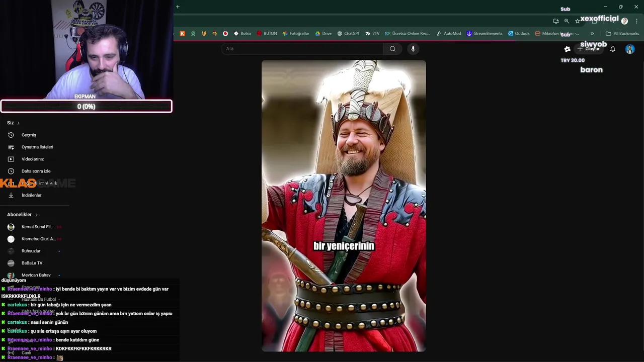The height and width of the screenshot is (362, 644).
Task: Open the Drive bookmark
Action: tap(323, 34)
